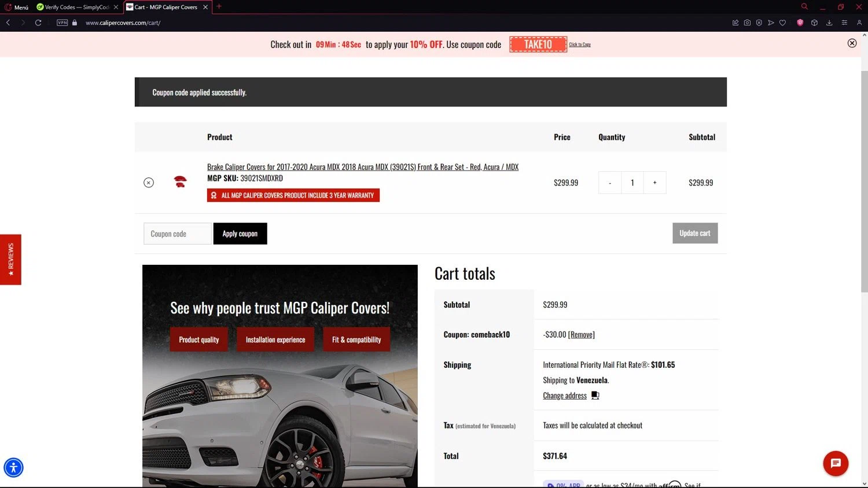Click the Coupon code input field
Viewport: 868px width, 488px height.
click(x=177, y=234)
